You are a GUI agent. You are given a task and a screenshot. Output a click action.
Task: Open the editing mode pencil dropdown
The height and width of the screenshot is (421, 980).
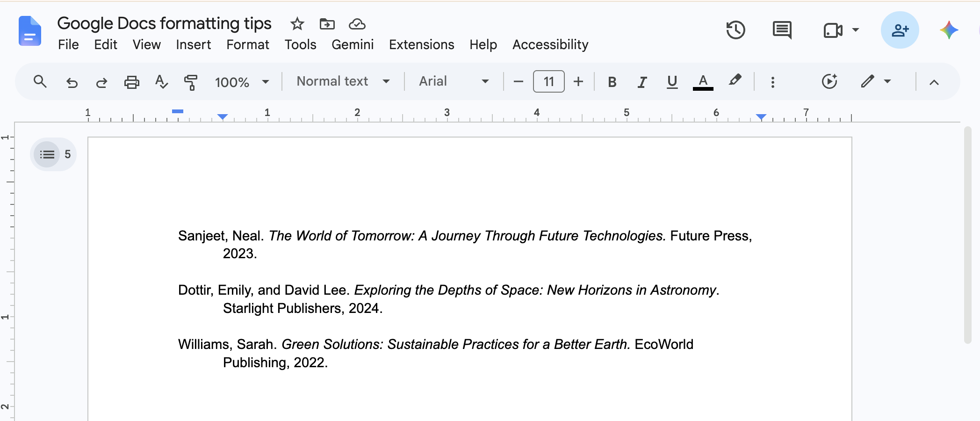[876, 81]
